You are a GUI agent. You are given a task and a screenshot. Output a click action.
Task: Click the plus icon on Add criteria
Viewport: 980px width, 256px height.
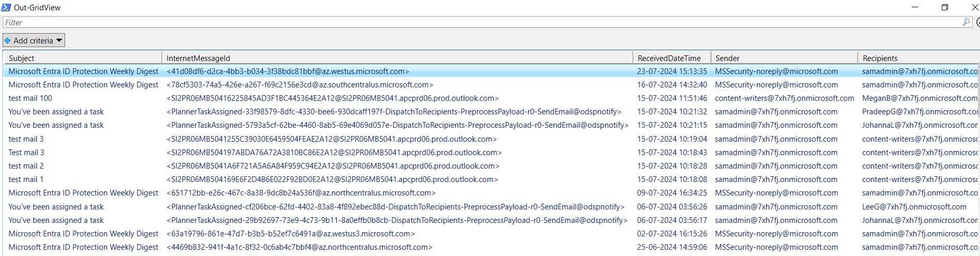pos(8,40)
